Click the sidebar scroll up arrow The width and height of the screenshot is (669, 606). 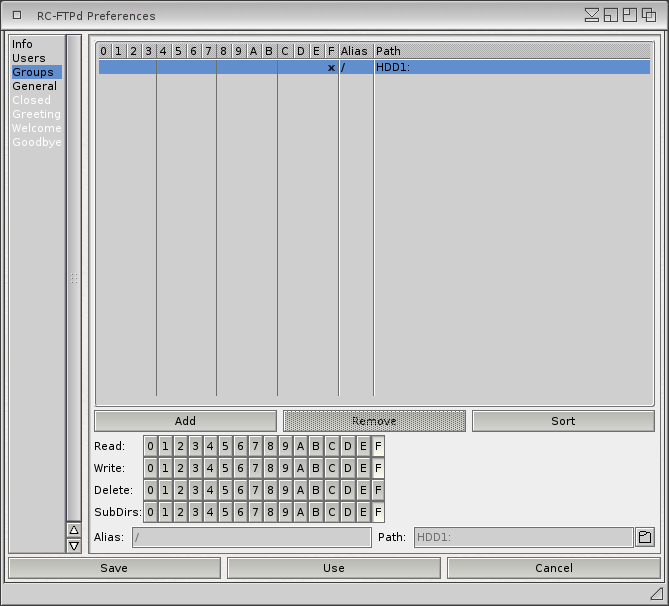click(x=73, y=530)
